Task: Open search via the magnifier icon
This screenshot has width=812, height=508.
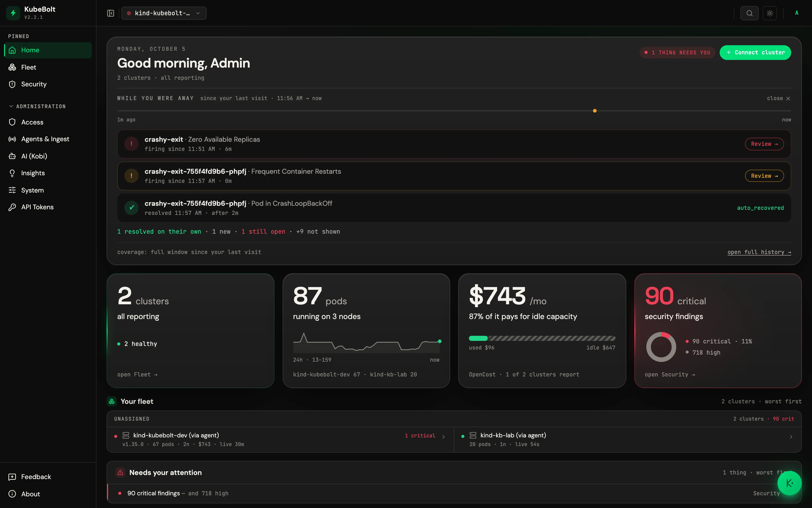Action: click(749, 13)
